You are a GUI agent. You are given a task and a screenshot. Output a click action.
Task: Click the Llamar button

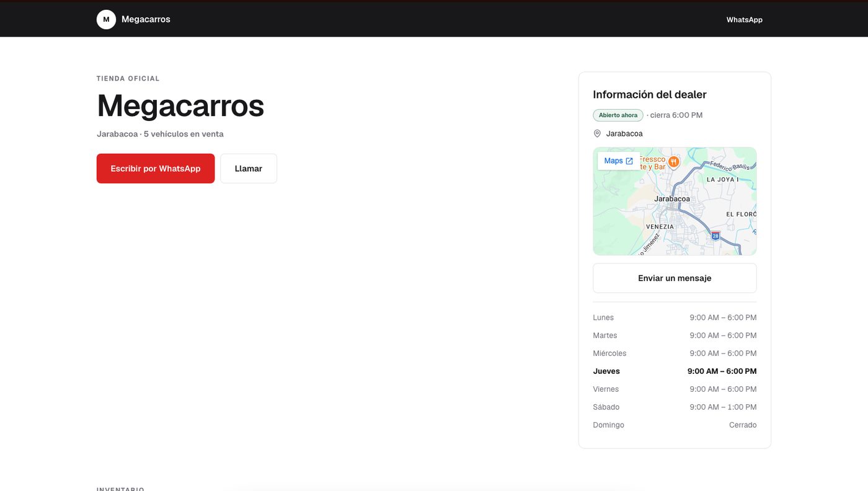[249, 169]
